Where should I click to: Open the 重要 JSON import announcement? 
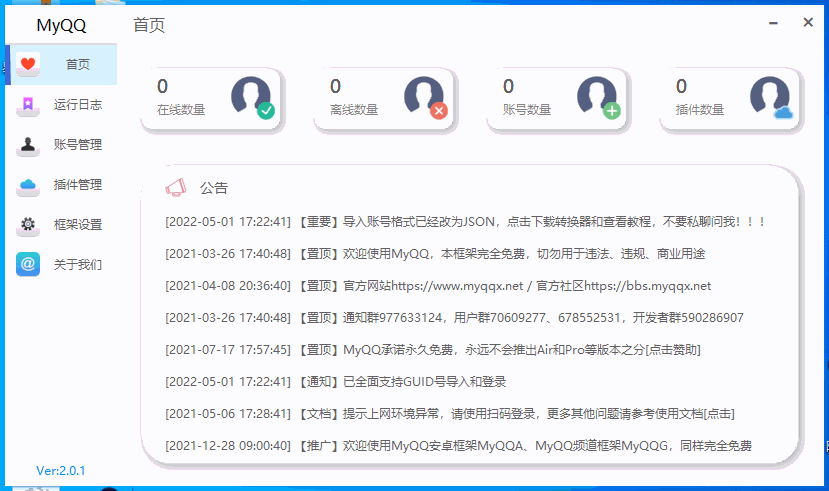point(465,221)
